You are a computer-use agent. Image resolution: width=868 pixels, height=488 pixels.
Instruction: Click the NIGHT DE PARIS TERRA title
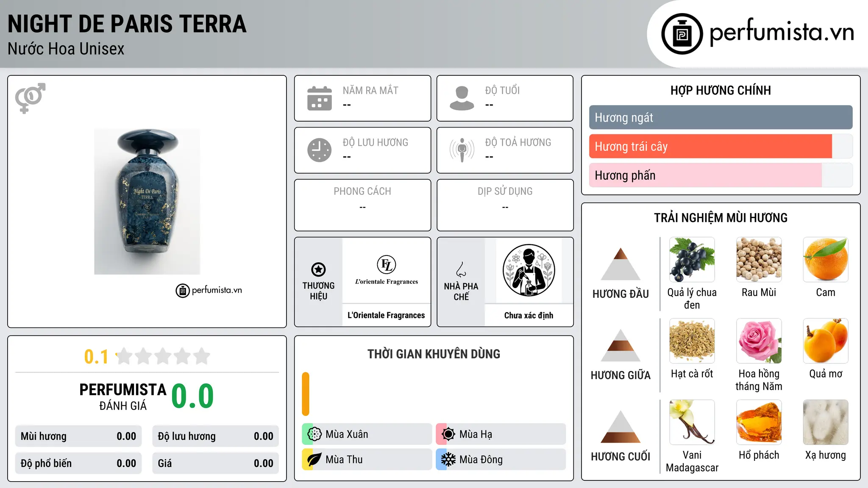click(x=127, y=24)
